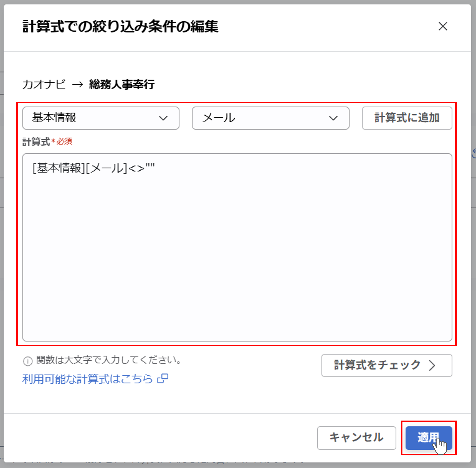Close the dialog with the X icon

[x=443, y=26]
